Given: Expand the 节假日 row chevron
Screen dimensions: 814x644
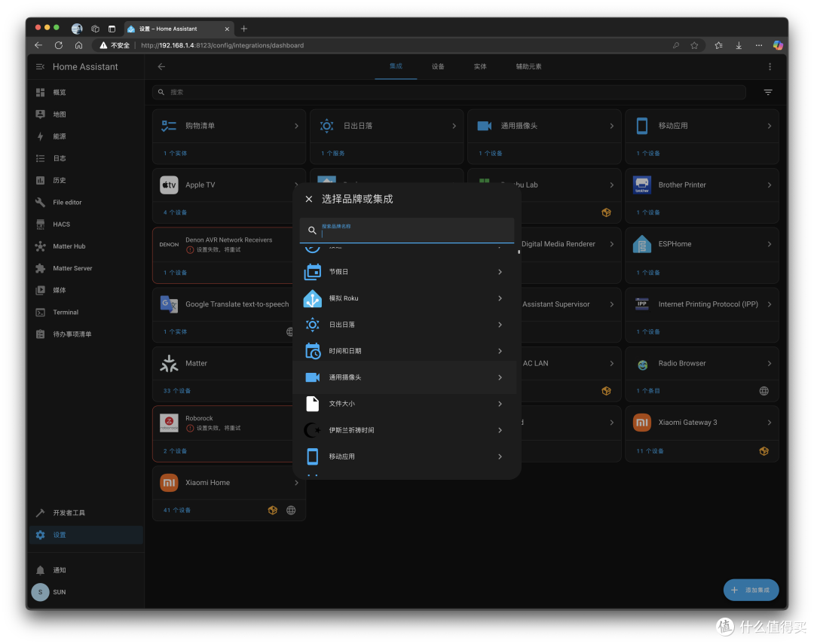Looking at the screenshot, I should click(x=500, y=272).
